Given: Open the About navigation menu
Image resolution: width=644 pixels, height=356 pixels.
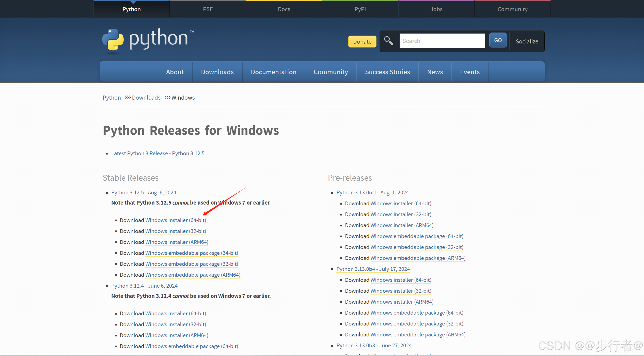Looking at the screenshot, I should click(175, 72).
